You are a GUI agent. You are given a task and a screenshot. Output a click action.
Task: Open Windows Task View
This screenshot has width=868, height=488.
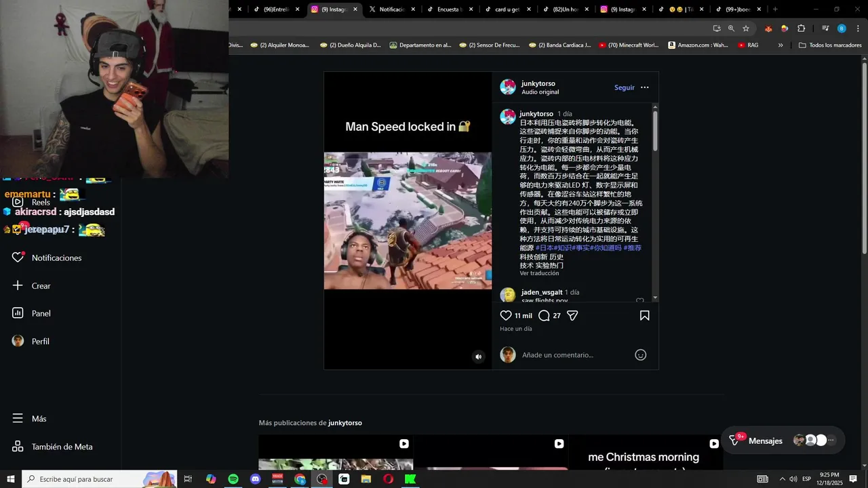(x=189, y=479)
